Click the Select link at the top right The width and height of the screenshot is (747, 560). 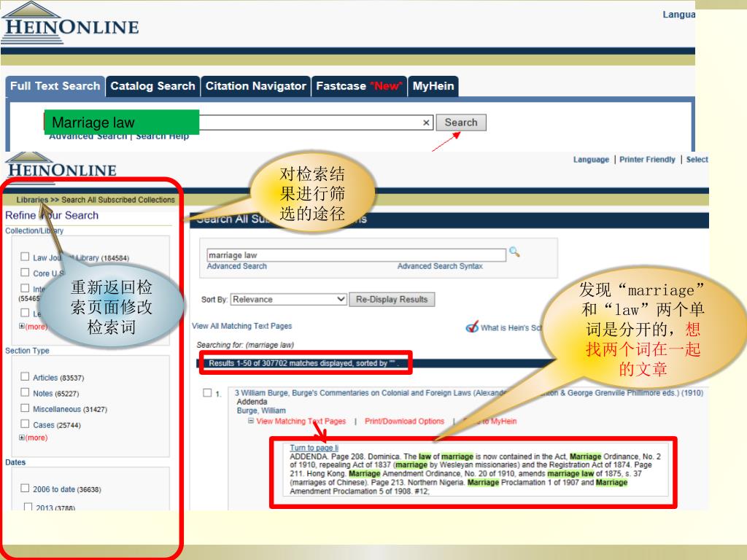click(x=697, y=160)
